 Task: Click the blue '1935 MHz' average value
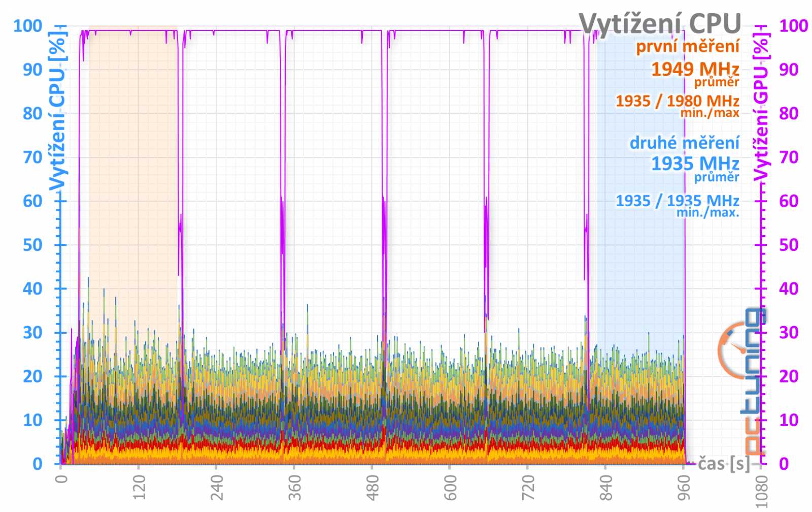[695, 164]
